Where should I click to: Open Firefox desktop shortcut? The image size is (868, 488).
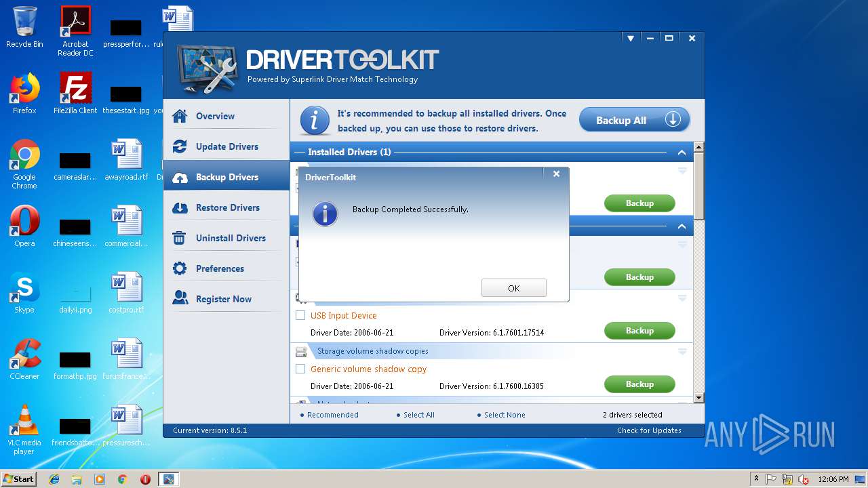tap(24, 94)
